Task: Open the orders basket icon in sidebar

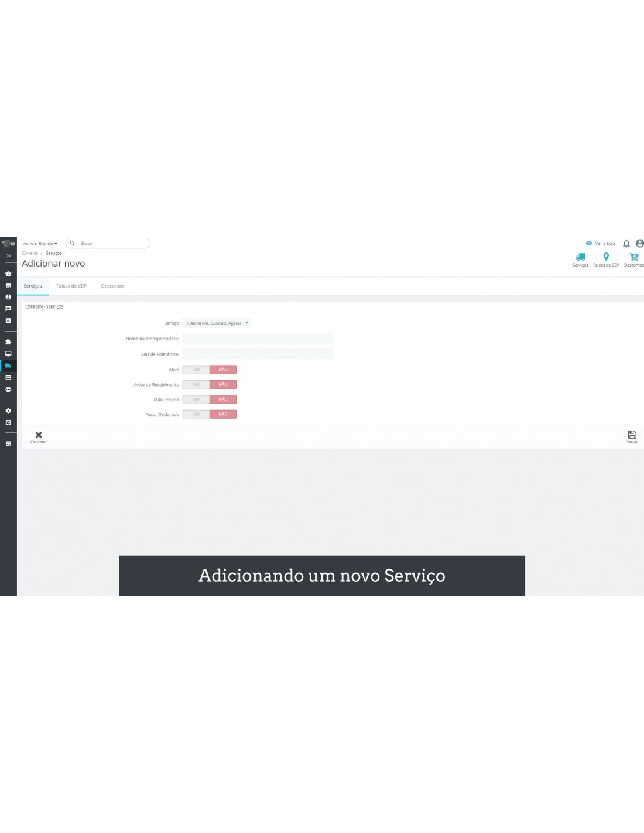Action: (x=8, y=274)
